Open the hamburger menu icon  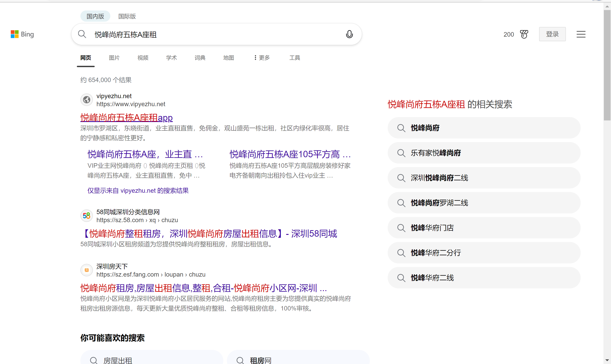pyautogui.click(x=581, y=34)
